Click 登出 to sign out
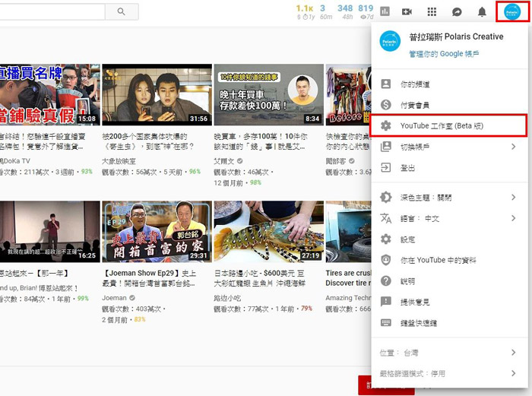The width and height of the screenshot is (532, 396). pos(408,167)
